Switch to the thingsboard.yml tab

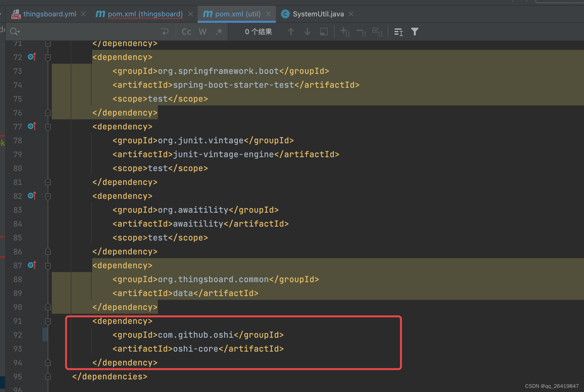point(50,14)
